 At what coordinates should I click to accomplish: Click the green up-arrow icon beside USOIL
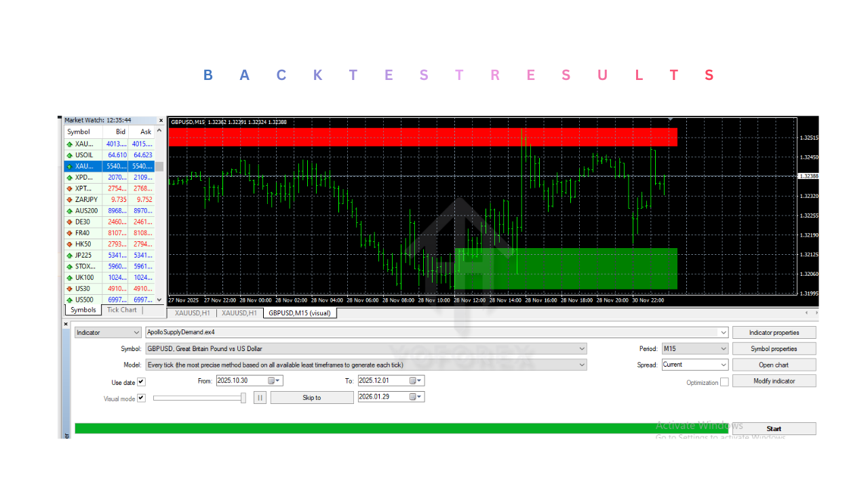coord(70,155)
